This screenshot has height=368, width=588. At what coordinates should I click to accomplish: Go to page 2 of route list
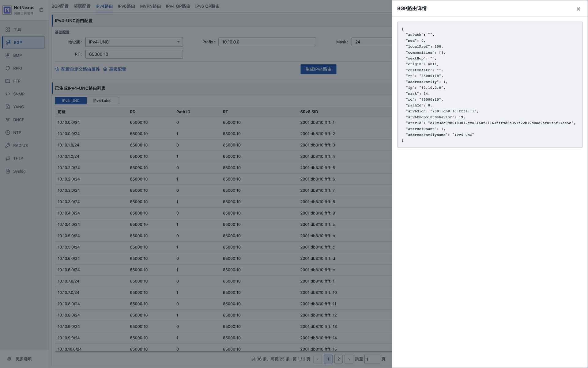pos(338,359)
